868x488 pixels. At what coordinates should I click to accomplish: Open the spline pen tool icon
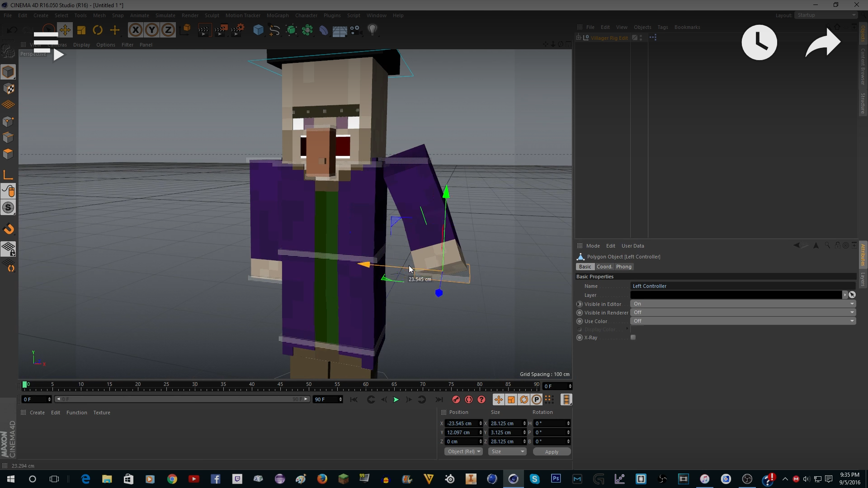[274, 30]
